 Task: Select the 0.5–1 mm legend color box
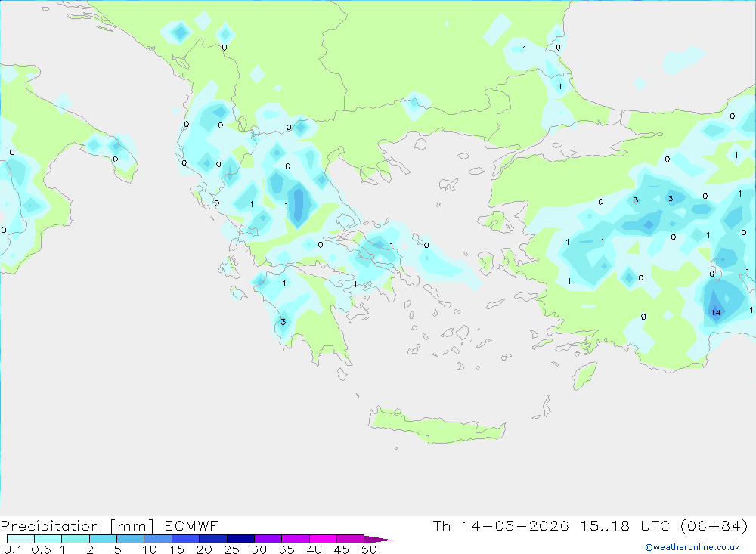48,539
